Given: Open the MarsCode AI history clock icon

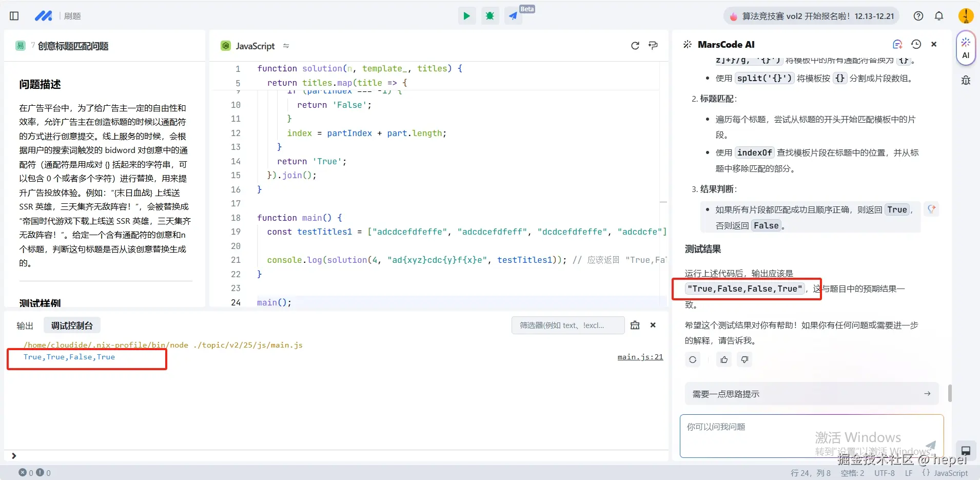Looking at the screenshot, I should 916,45.
